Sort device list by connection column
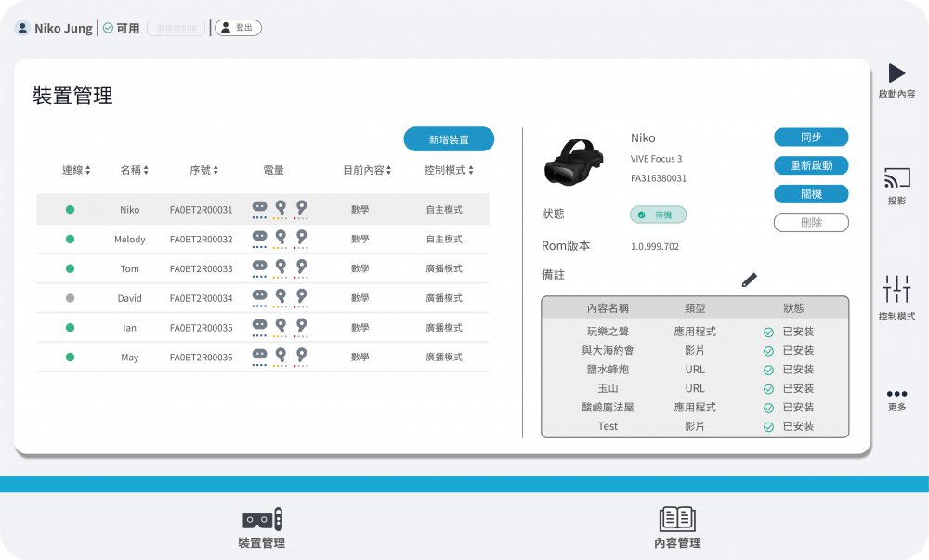929x560 pixels. 76,171
